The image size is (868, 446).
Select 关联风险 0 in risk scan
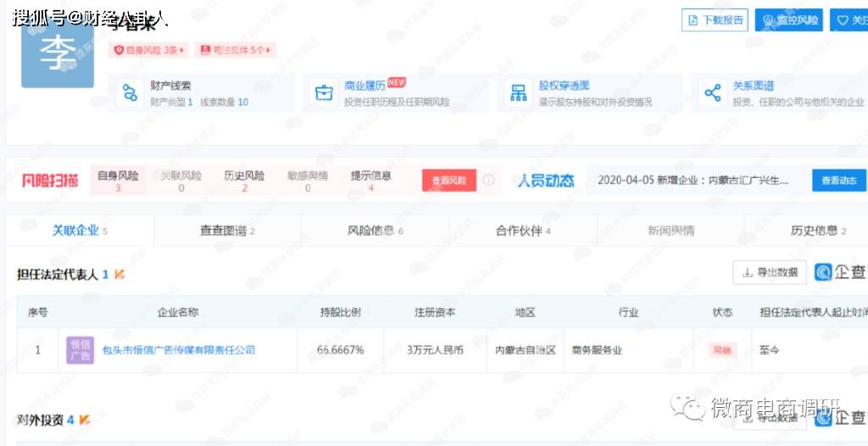click(181, 181)
